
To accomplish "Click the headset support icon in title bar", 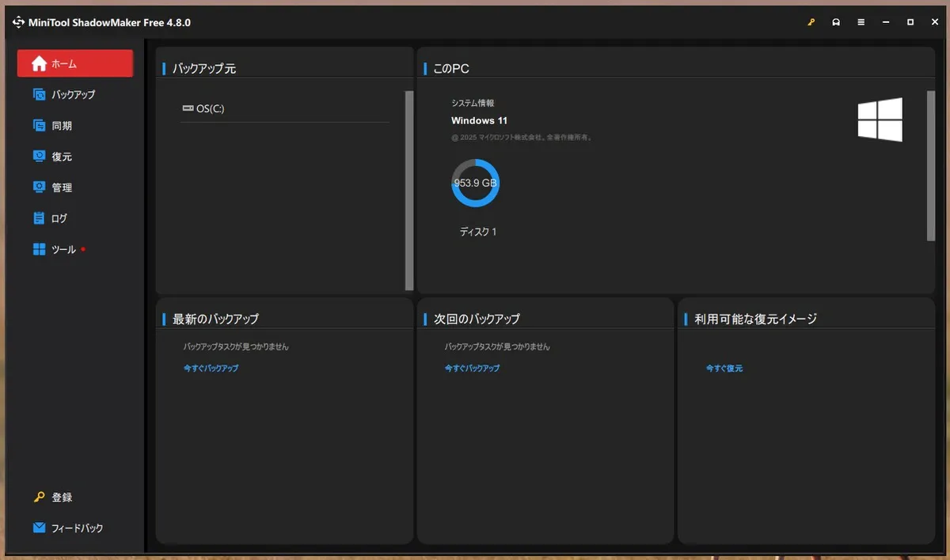I will 836,22.
